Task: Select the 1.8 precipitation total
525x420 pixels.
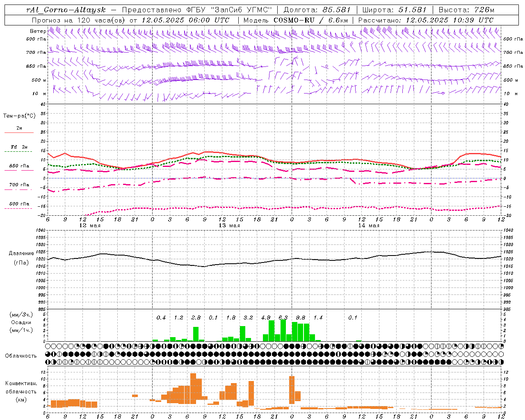Action: (231, 318)
